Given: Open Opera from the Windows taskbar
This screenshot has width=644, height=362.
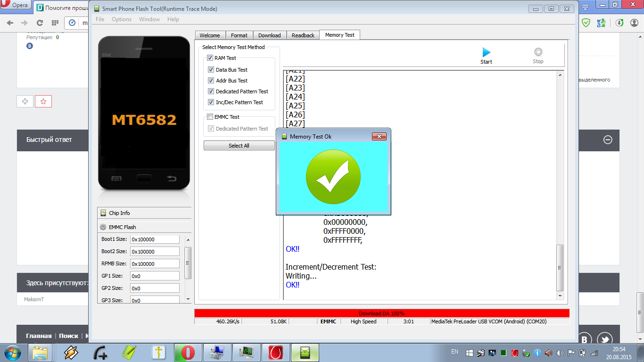Looking at the screenshot, I should click(x=188, y=353).
